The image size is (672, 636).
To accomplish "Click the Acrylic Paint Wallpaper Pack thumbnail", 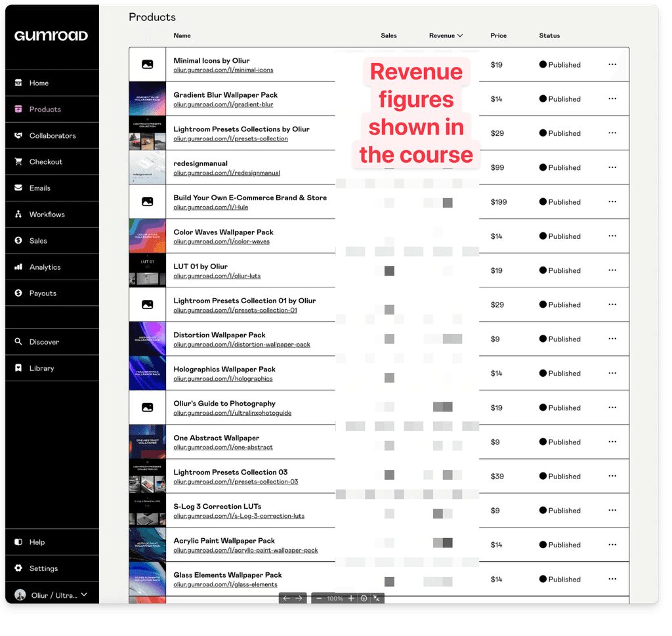I will coord(148,544).
